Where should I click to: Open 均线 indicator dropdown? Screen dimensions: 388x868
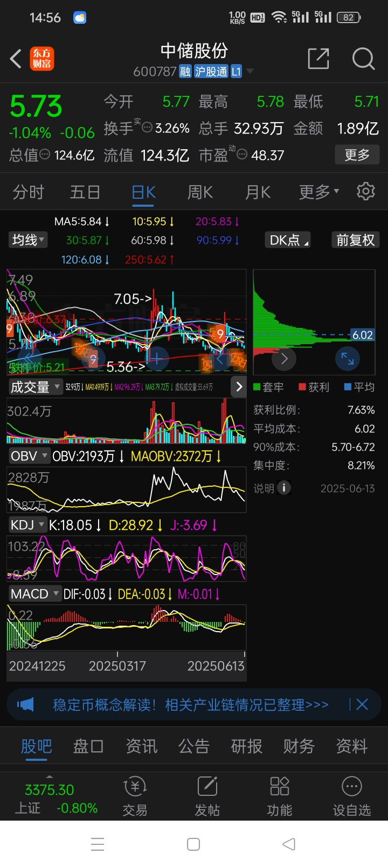pyautogui.click(x=28, y=240)
